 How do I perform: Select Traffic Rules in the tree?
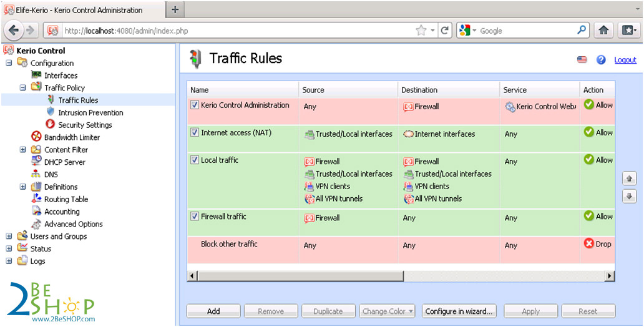[x=78, y=100]
